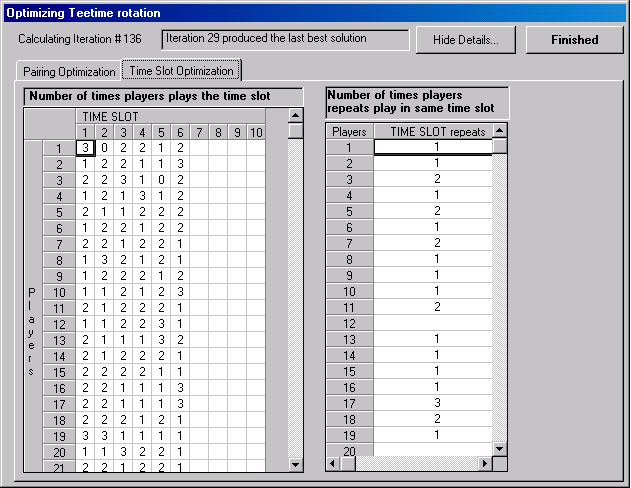Select the TIME SLOT column 9 header
Image resolution: width=631 pixels, height=488 pixels.
coord(237,132)
